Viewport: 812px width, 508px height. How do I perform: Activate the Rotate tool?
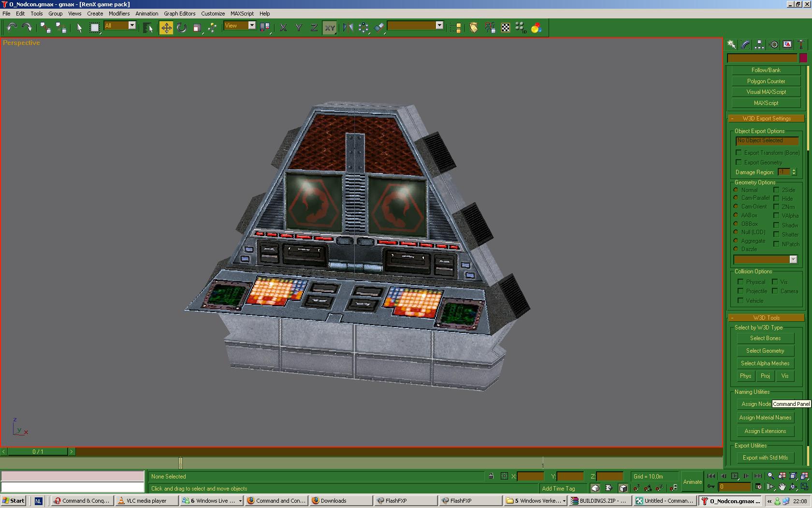[182, 28]
